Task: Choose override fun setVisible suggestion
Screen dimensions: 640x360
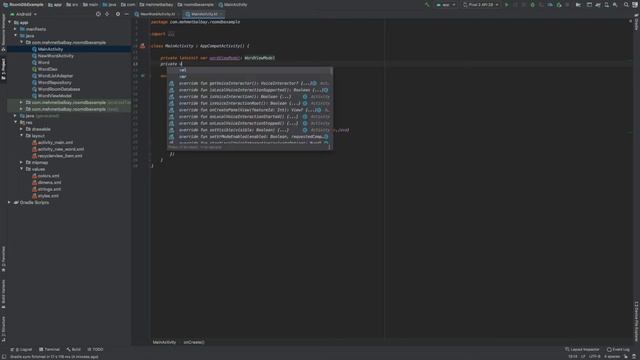Action: (250, 130)
